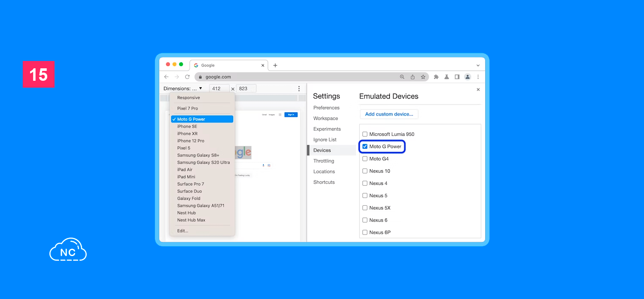Enable Nexus 10 checkbox
This screenshot has width=644, height=299.
coord(365,171)
